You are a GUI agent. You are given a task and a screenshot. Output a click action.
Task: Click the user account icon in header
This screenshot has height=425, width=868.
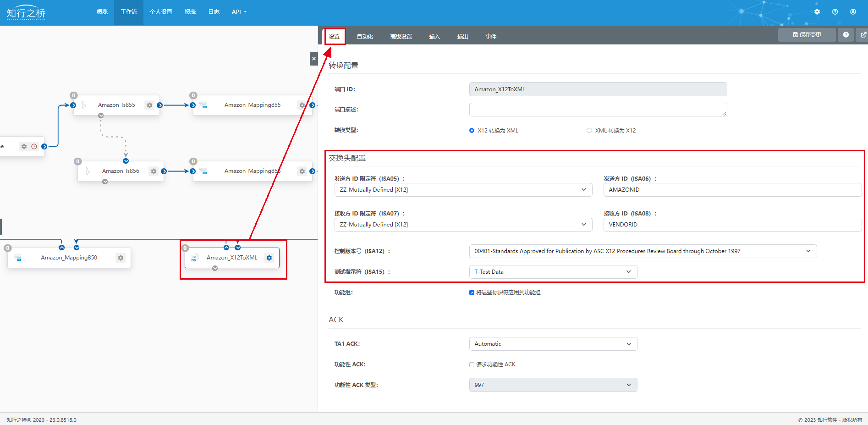tap(853, 12)
